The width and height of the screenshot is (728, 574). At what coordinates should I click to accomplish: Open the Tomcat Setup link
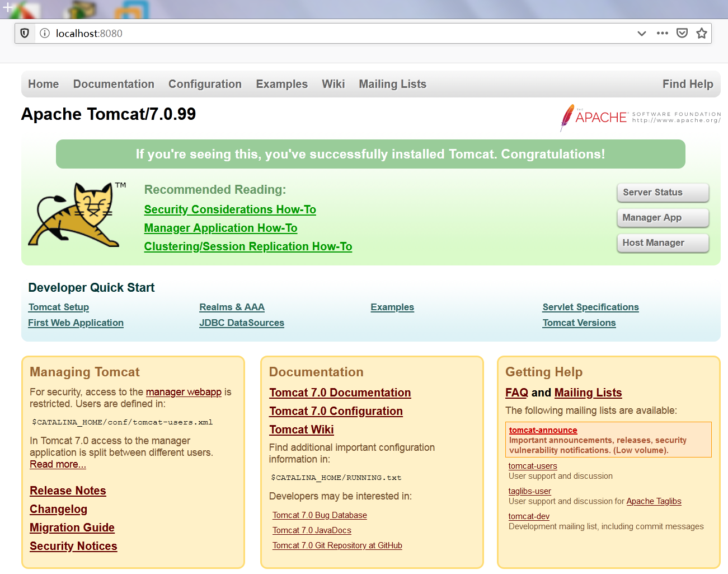pyautogui.click(x=59, y=307)
